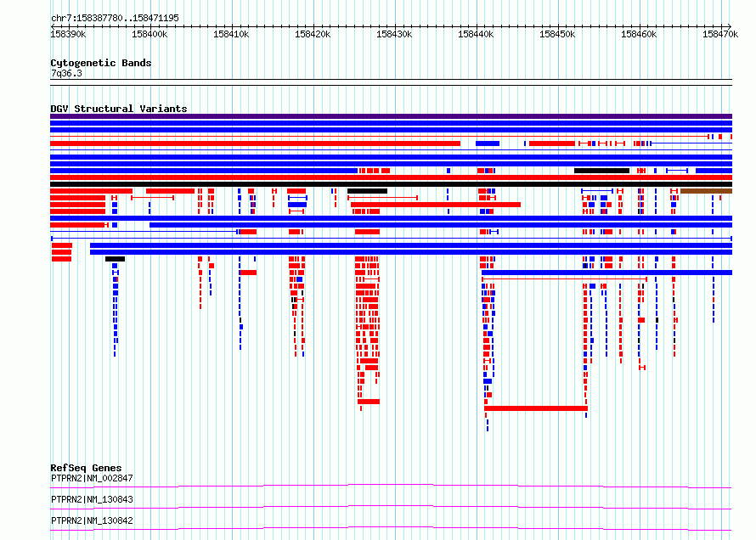
Task: Click the full-width black variant bar
Action: click(391, 184)
